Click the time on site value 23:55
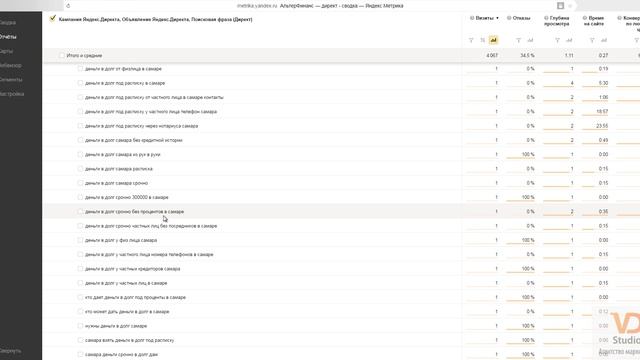640x360 pixels. tap(602, 126)
